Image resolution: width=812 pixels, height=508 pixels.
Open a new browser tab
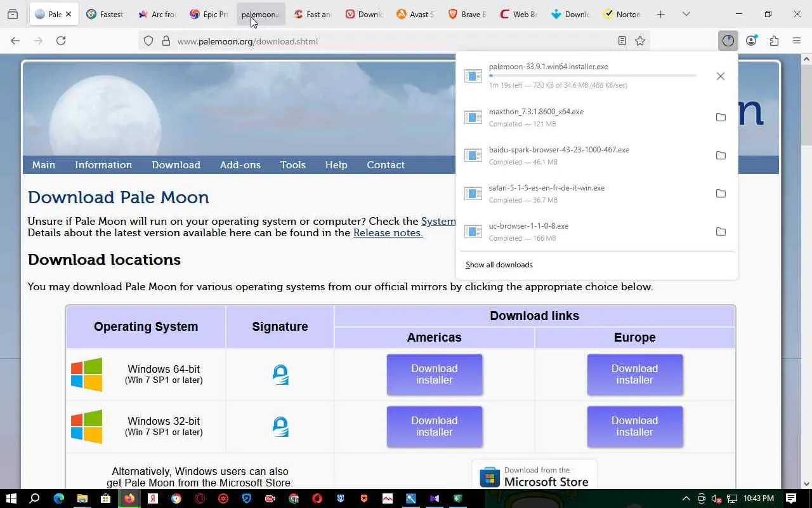click(x=661, y=14)
